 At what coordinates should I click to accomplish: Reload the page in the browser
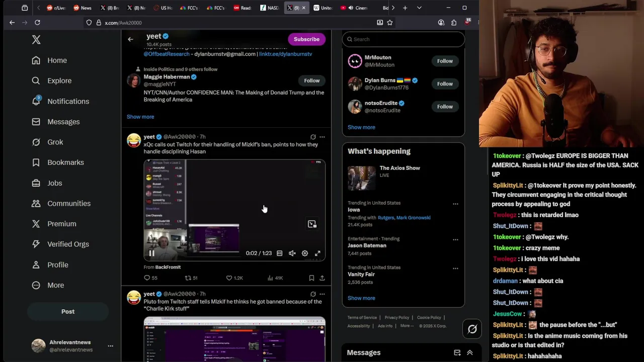pyautogui.click(x=37, y=23)
